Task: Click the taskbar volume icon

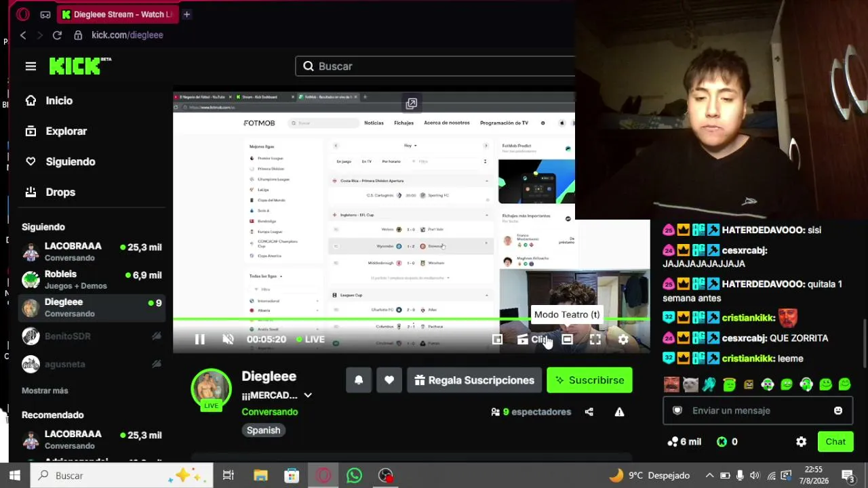Action: (755, 476)
